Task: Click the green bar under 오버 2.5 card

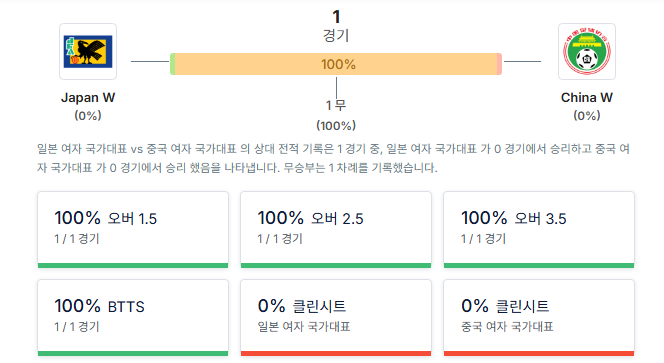Action: (336, 266)
